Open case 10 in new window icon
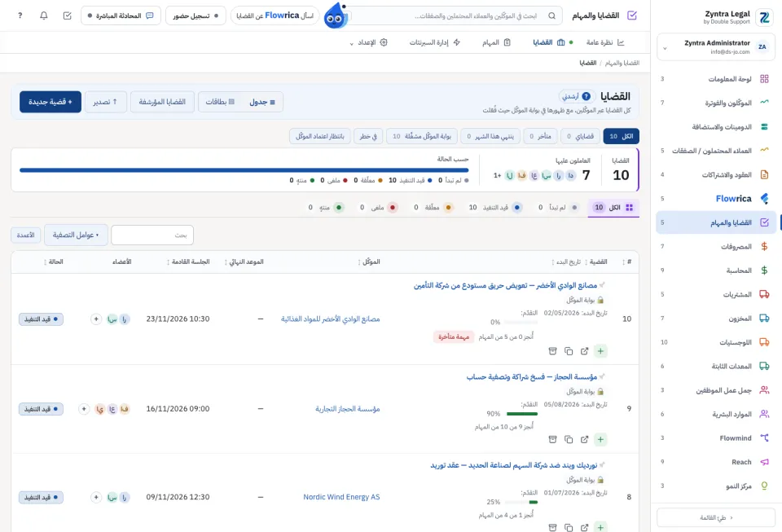Screen dimensions: 782x532 pyautogui.click(x=585, y=351)
